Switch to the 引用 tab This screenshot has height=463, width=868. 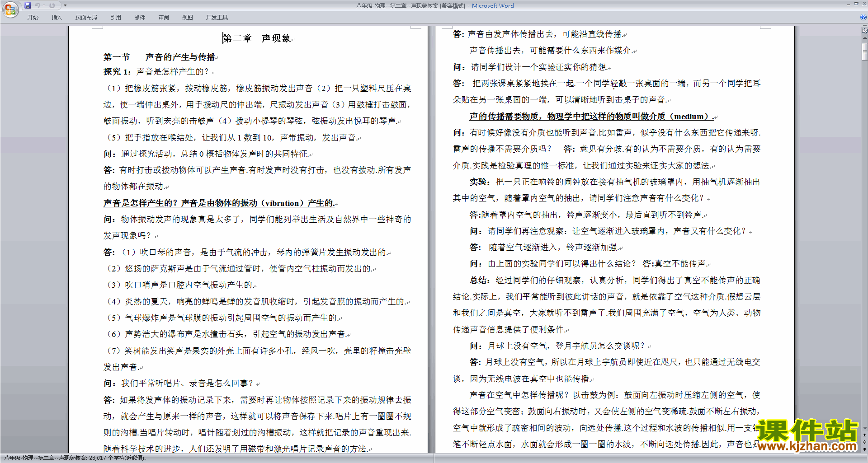click(x=116, y=17)
